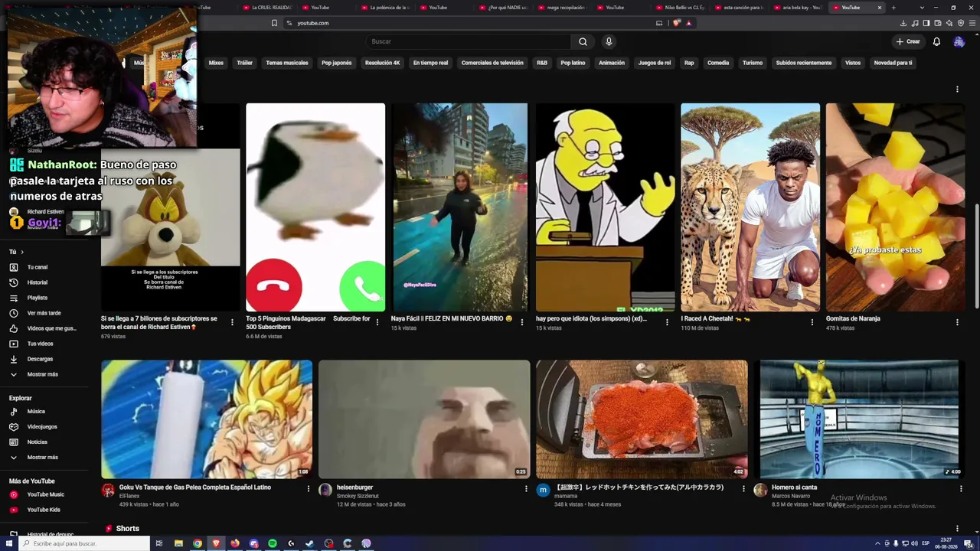The image size is (980, 551).
Task: Open the mamama channel avatar
Action: click(543, 490)
